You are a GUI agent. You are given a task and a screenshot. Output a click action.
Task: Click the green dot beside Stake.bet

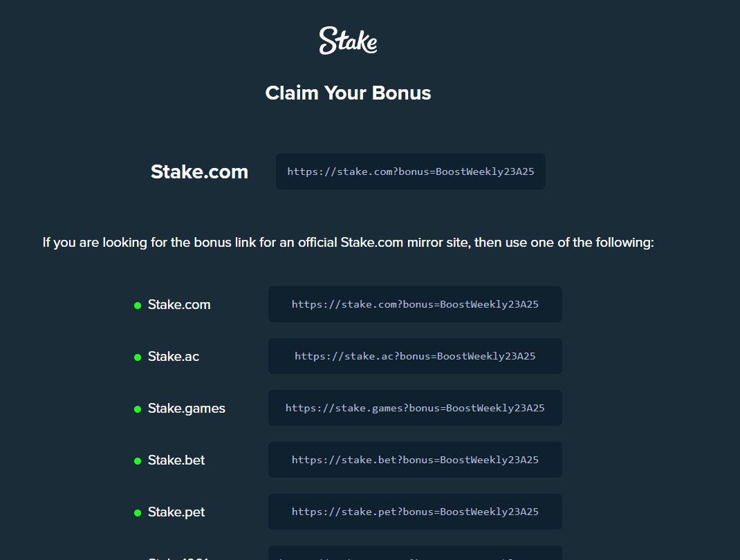(138, 461)
